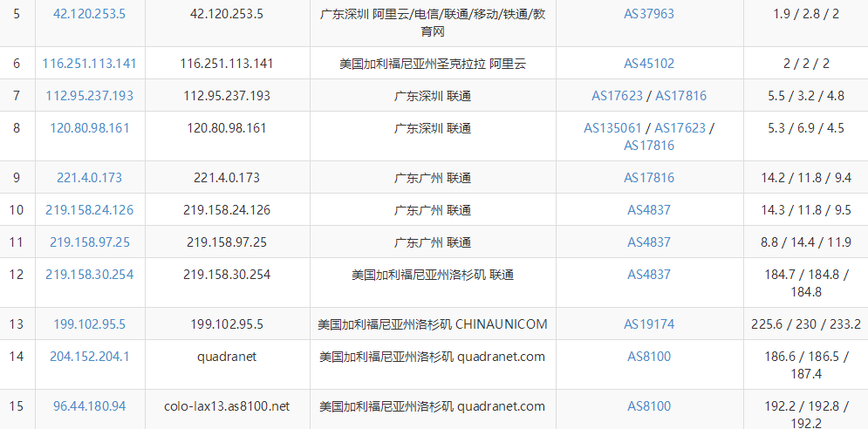
Task: Click AS8100 link in hop 14 row
Action: tap(649, 357)
